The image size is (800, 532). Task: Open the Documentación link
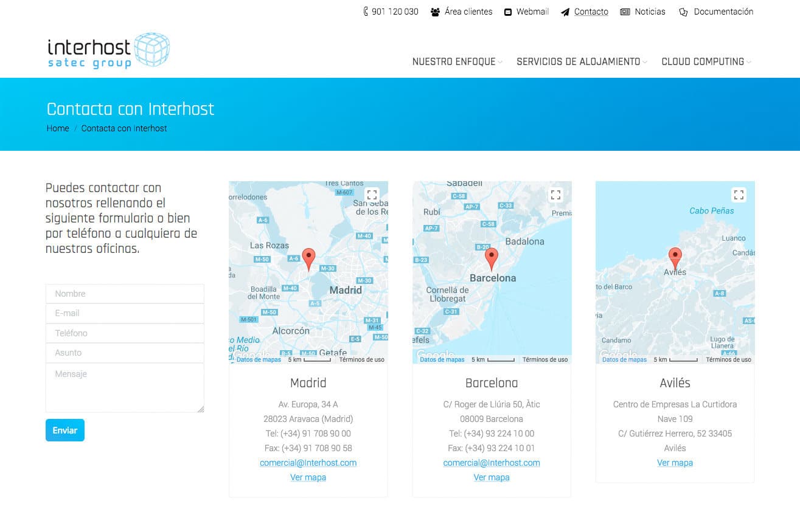[723, 12]
